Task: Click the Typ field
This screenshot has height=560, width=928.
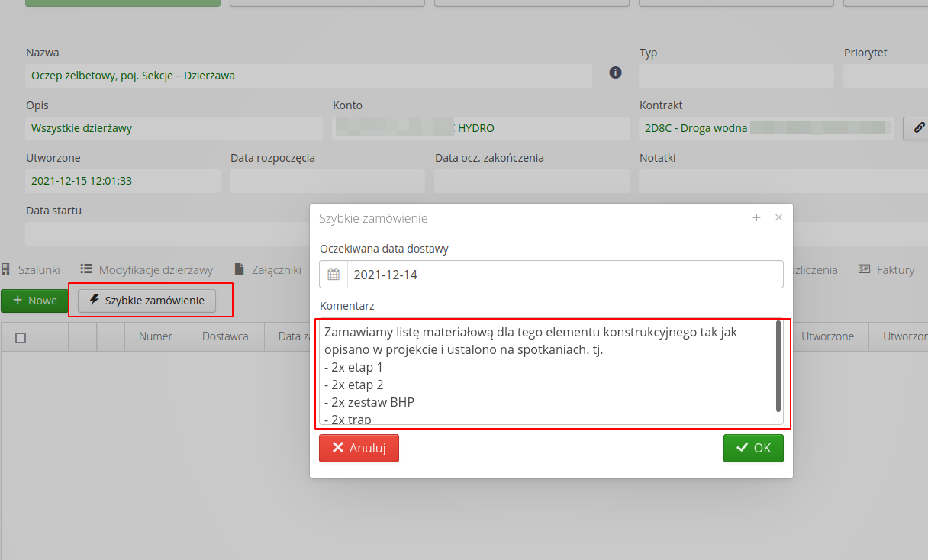Action: click(x=736, y=76)
